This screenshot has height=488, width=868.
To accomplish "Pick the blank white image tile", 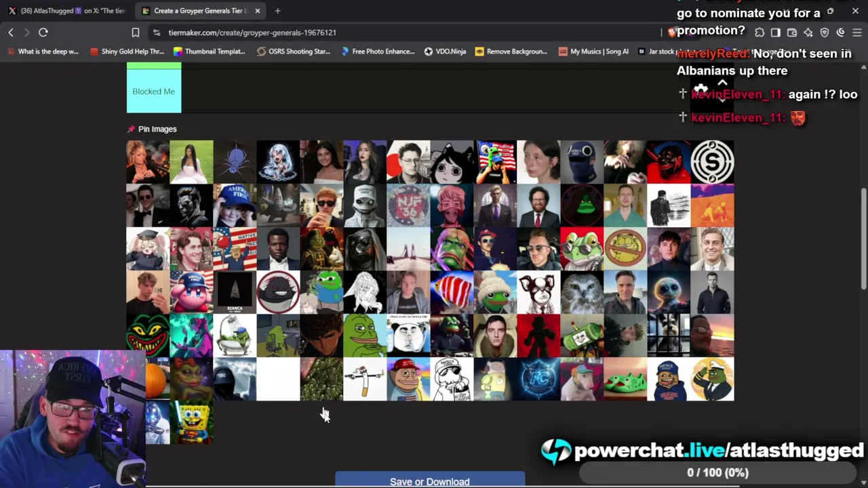I will point(278,379).
